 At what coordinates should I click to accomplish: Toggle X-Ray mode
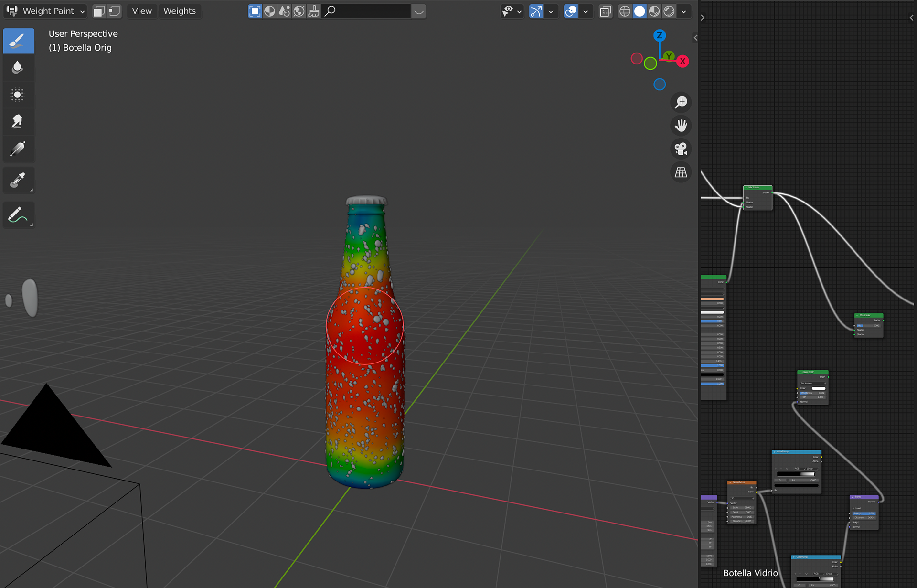605,11
